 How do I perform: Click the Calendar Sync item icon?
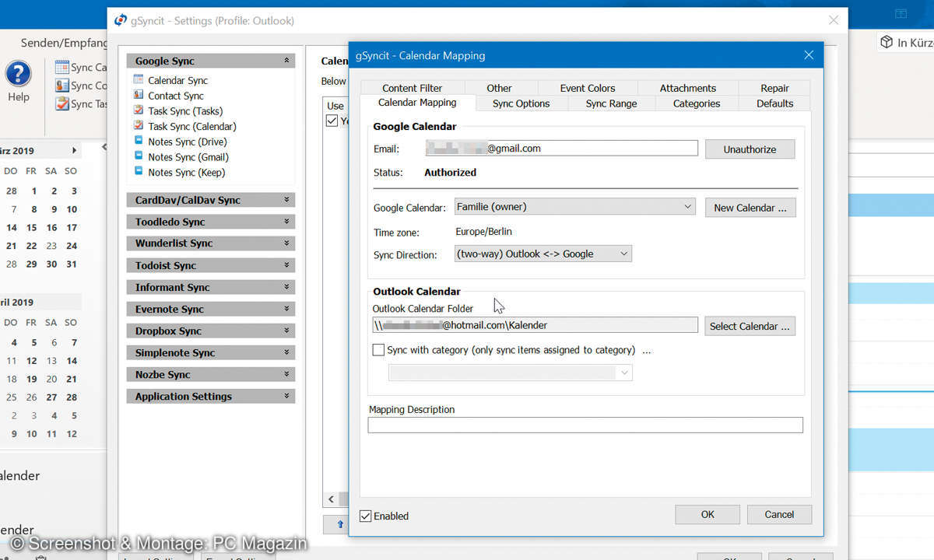click(x=139, y=79)
